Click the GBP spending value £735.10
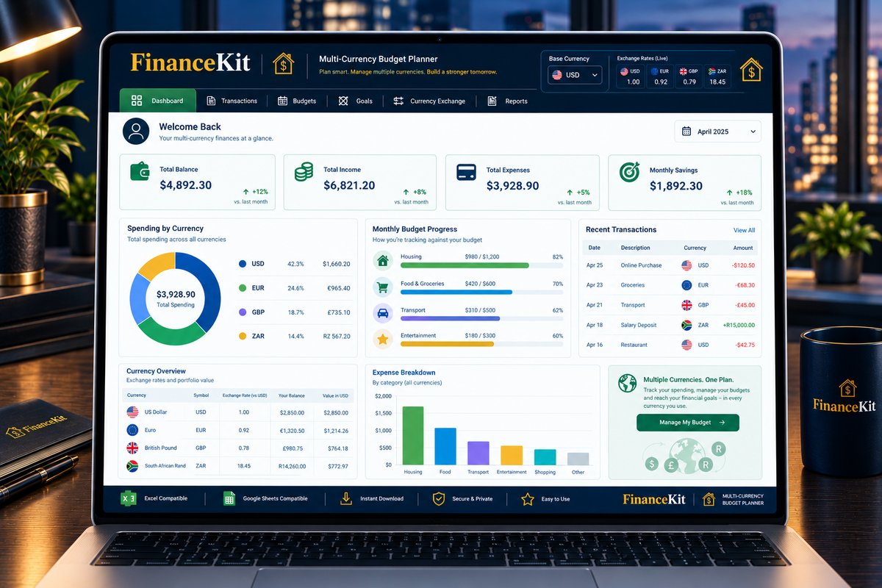Viewport: 882px width, 588px height. click(337, 312)
